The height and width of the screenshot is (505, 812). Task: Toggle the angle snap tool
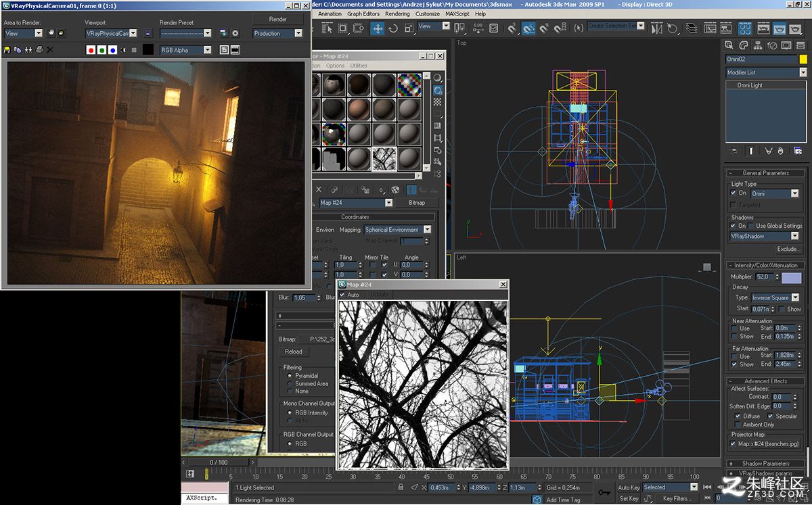coord(528,28)
